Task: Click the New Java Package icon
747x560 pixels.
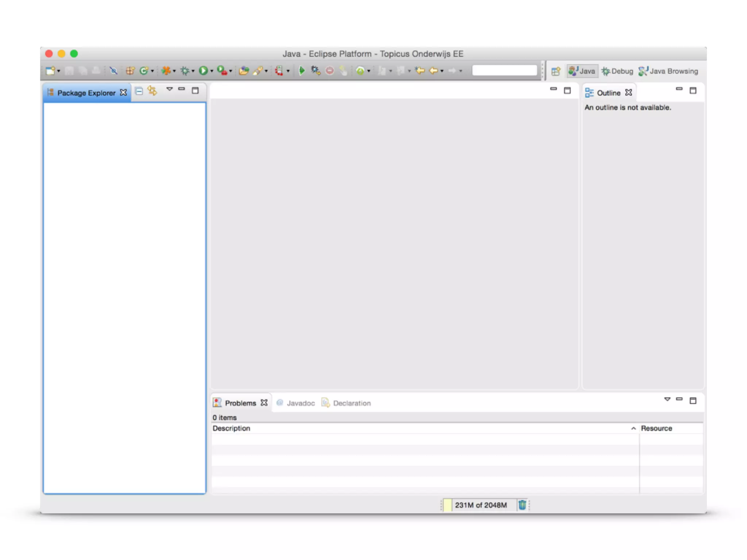Action: tap(130, 71)
